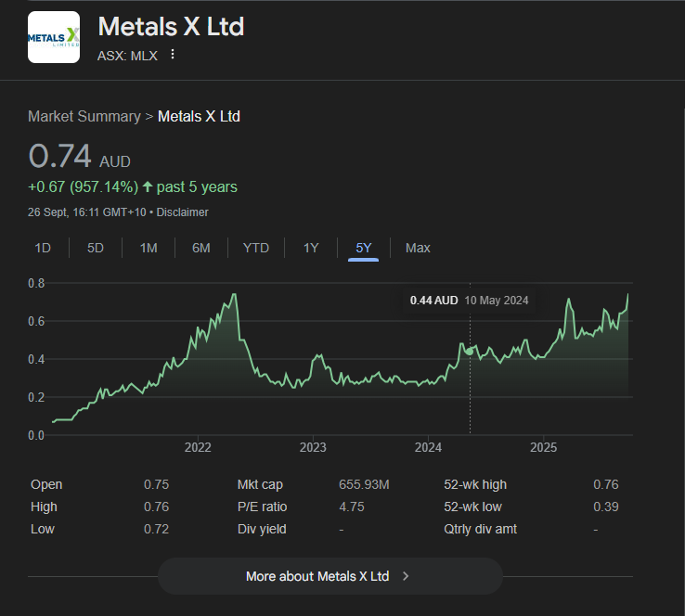Click the 52-wk high value 0.76

click(x=606, y=484)
